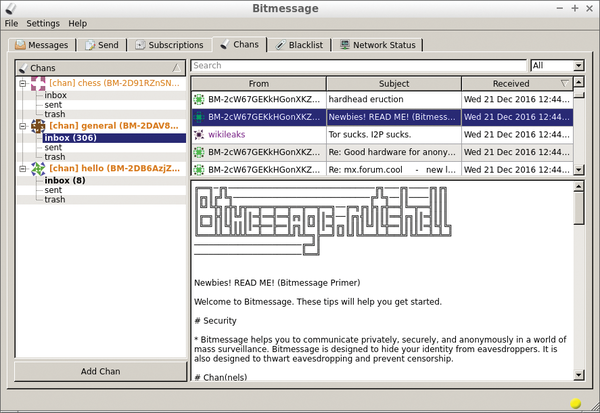This screenshot has height=413, width=600.
Task: Click the yellow network status indicator
Action: click(x=576, y=403)
